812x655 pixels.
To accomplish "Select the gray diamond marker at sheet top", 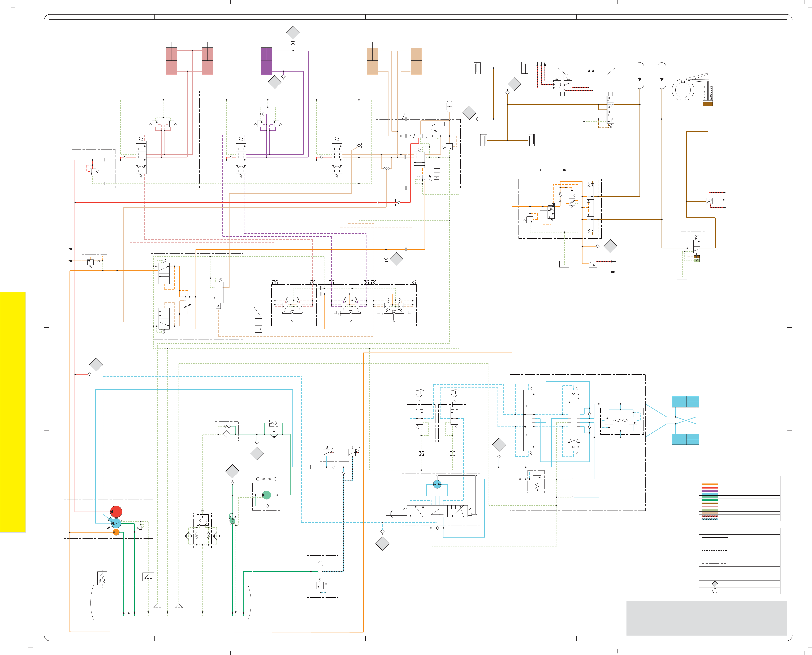I will click(293, 33).
